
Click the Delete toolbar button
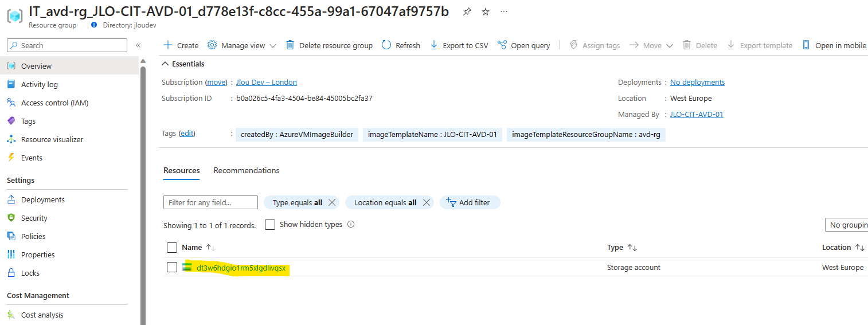click(x=699, y=45)
